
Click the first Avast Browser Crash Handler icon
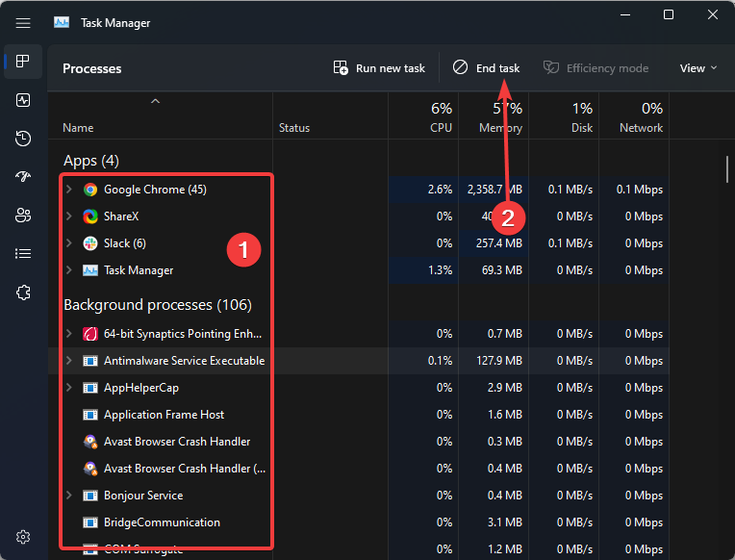[x=90, y=442]
